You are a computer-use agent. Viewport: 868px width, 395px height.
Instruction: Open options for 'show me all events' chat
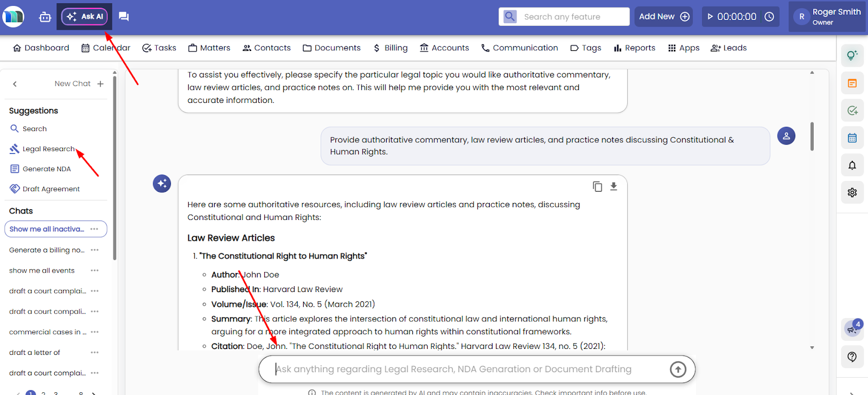(95, 270)
